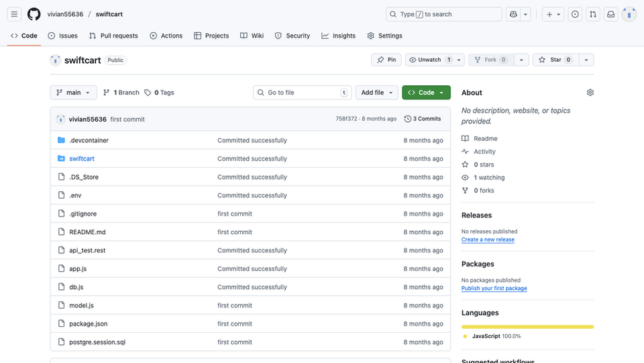Click the branch icon next to 1 Branch

(107, 93)
